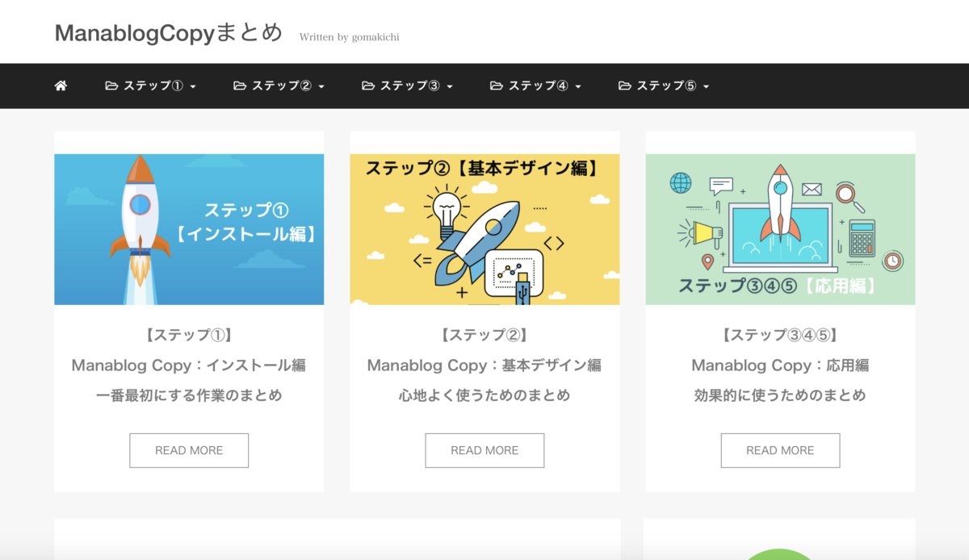The image size is (969, 560).
Task: Open the ステップ① menu item
Action: click(151, 86)
